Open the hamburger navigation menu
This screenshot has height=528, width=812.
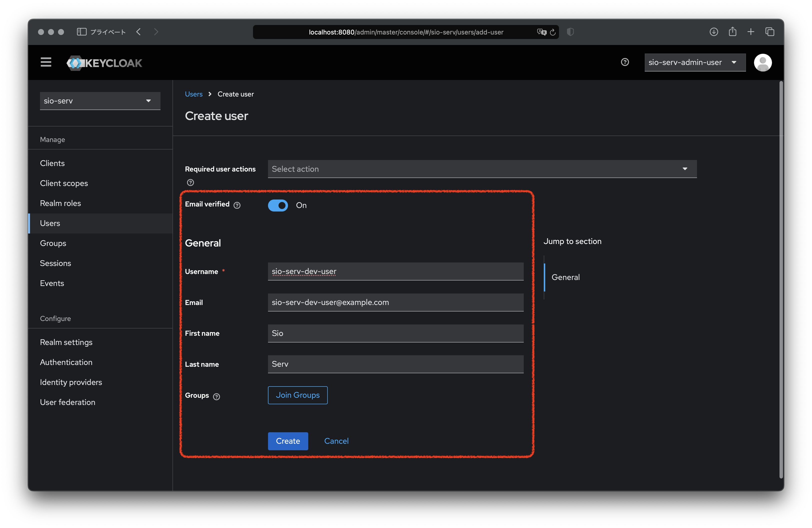coord(46,62)
